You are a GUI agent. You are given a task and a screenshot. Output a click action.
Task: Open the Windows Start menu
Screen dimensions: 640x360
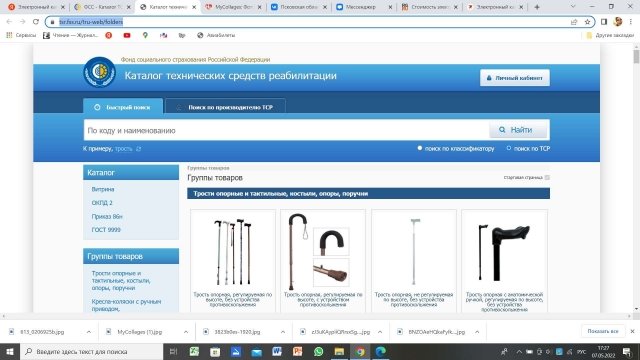point(10,351)
